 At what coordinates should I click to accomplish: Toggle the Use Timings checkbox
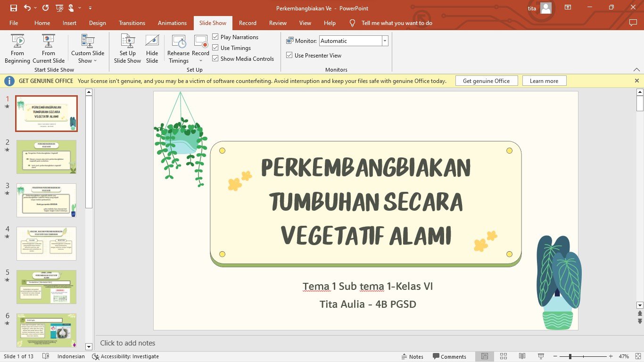(x=215, y=48)
